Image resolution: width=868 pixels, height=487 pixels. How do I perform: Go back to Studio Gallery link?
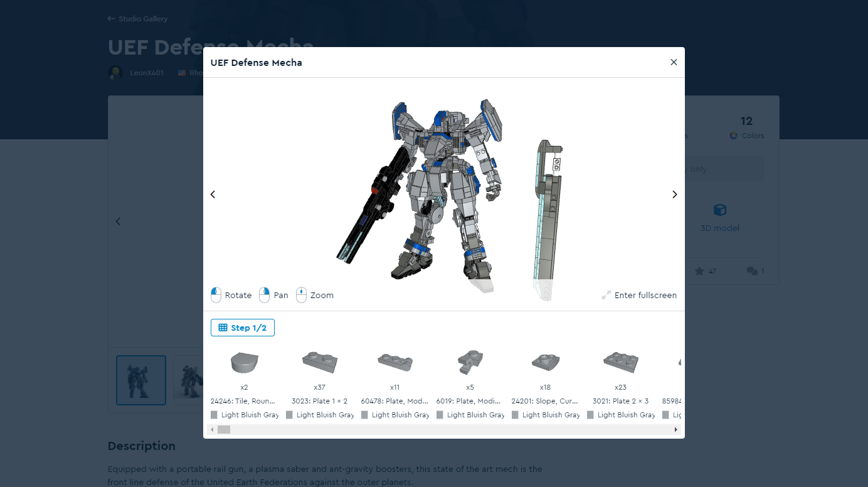[137, 19]
